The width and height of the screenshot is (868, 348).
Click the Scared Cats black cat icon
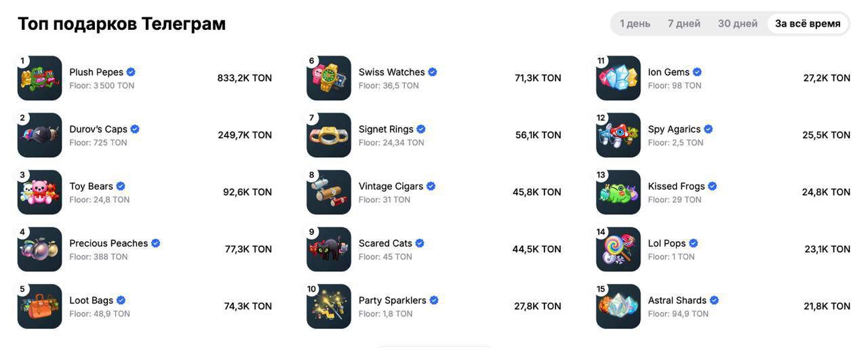pyautogui.click(x=329, y=249)
